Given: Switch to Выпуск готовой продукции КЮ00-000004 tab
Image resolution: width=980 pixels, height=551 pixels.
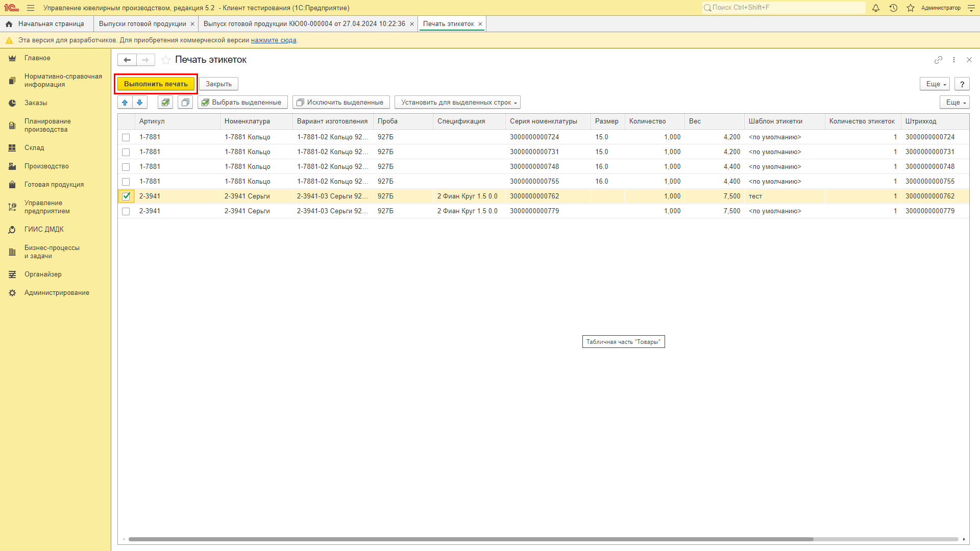Looking at the screenshot, I should pos(304,24).
